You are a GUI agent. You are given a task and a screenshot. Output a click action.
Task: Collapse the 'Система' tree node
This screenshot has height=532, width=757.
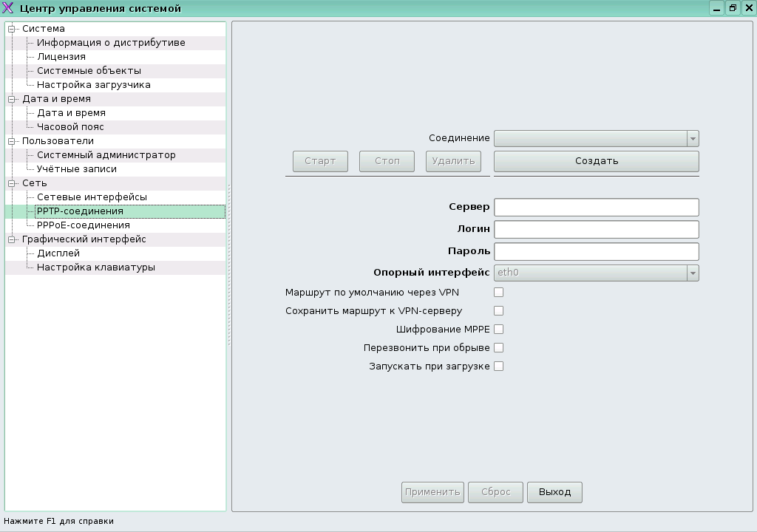[12, 29]
